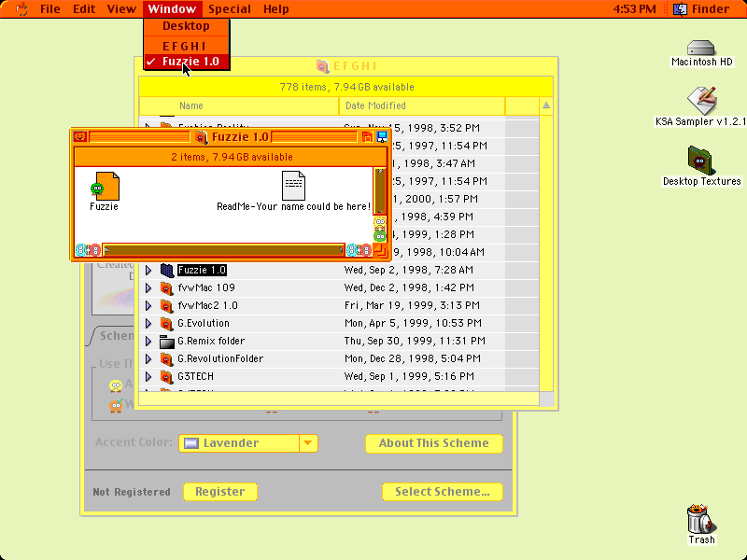This screenshot has width=747, height=560.
Task: Expand the G.RevolutionFolder row
Action: point(148,358)
